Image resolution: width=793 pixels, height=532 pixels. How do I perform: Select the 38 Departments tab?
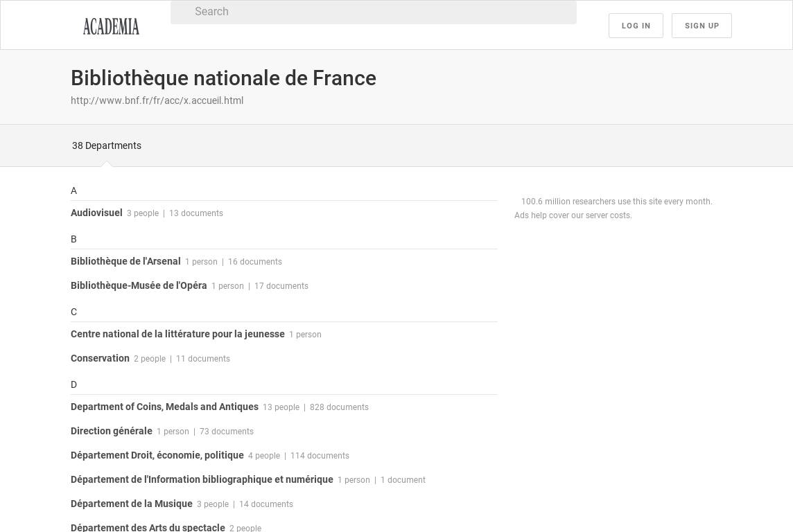coord(107,145)
